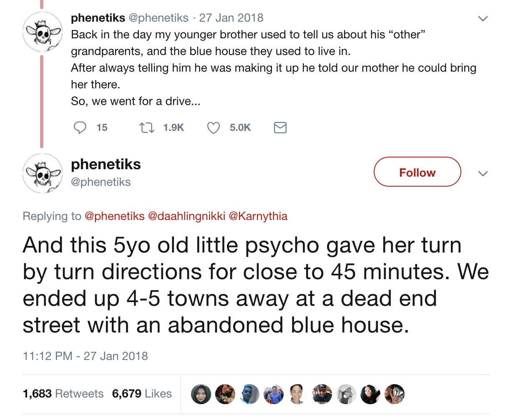This screenshot has width=513, height=420.
Task: Select the first liker avatar thumbnail
Action: (201, 394)
